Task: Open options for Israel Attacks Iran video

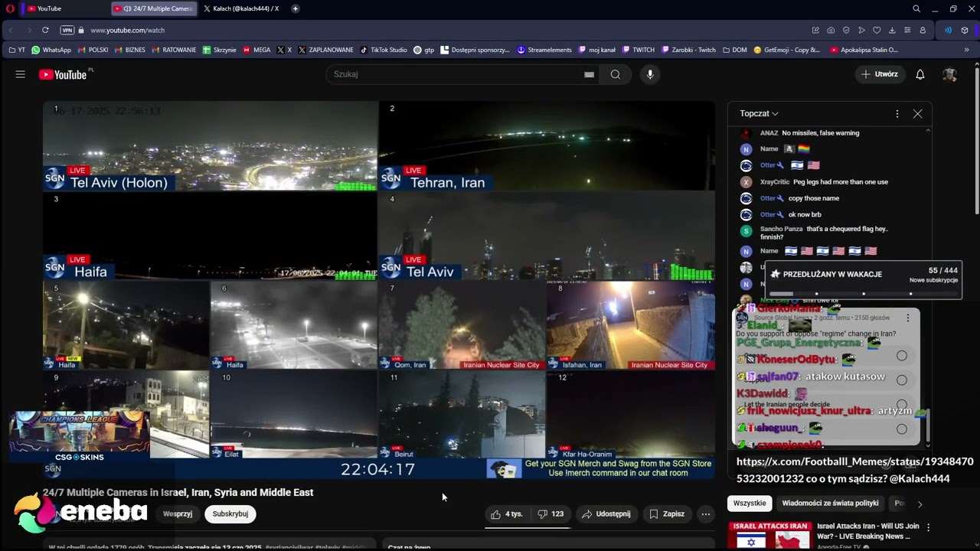Action: (928, 527)
